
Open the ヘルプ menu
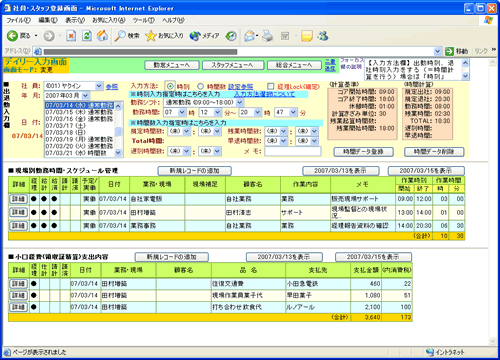point(173,20)
